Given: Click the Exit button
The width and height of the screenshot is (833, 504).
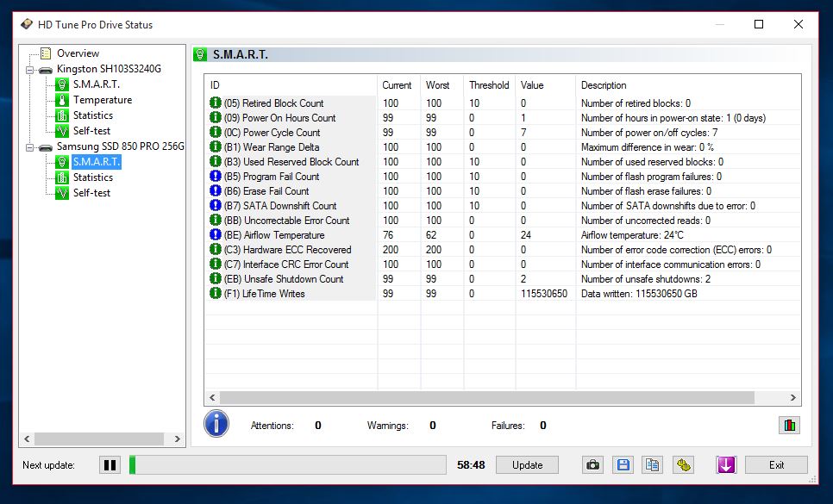Looking at the screenshot, I should [776, 465].
